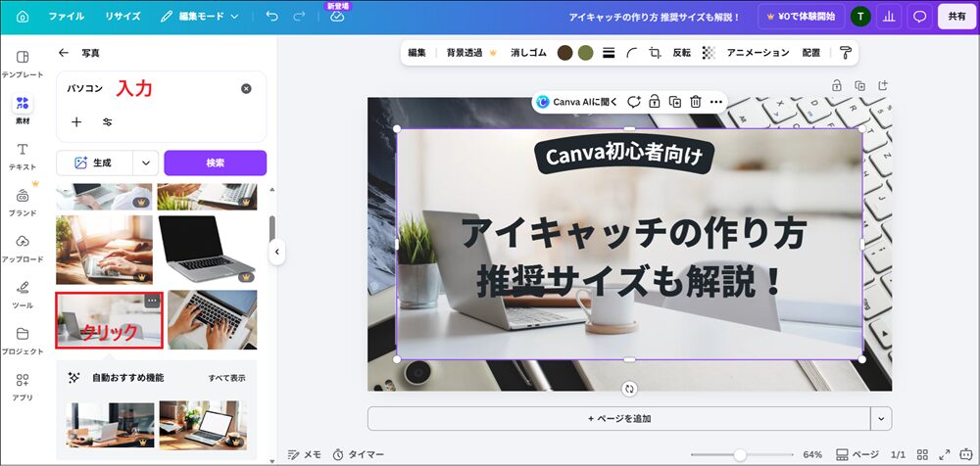Open the floating toolbar more options
The height and width of the screenshot is (466, 980).
pos(715,102)
